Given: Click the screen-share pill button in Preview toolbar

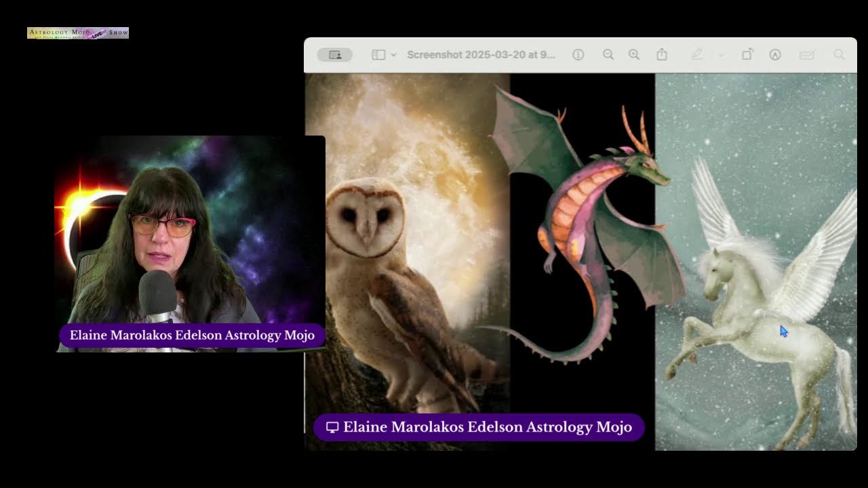Looking at the screenshot, I should pyautogui.click(x=334, y=55).
